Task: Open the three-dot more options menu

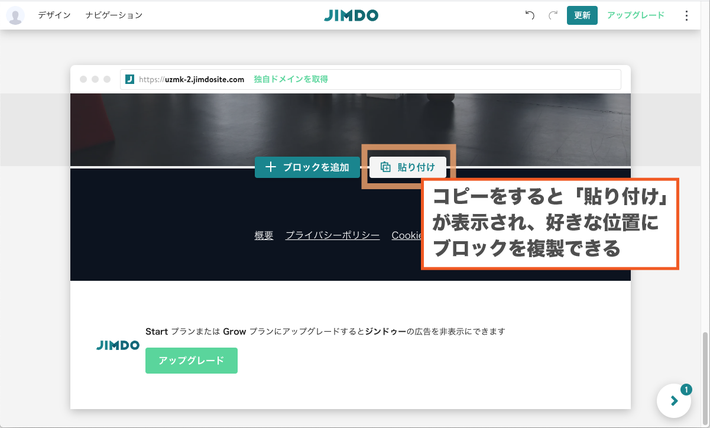Action: tap(686, 15)
